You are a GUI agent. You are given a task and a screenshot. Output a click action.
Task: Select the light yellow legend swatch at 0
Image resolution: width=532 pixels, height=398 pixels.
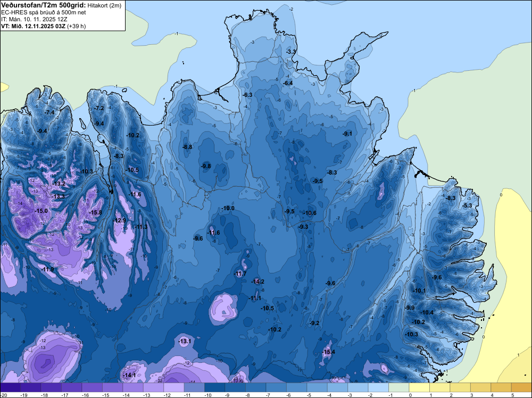point(419,387)
